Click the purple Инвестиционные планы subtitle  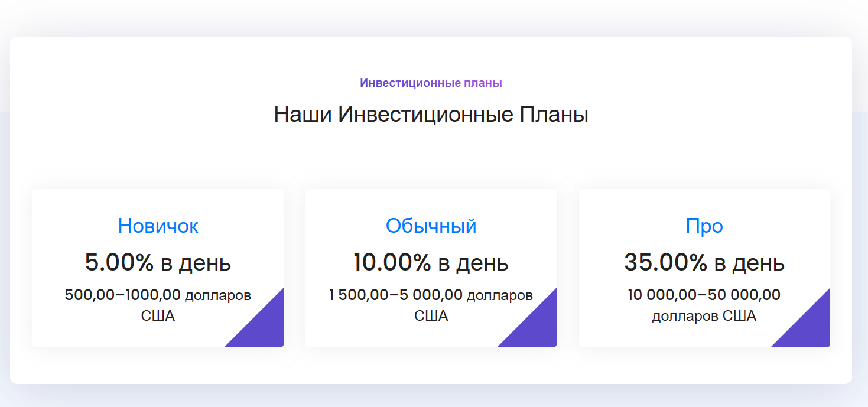431,83
